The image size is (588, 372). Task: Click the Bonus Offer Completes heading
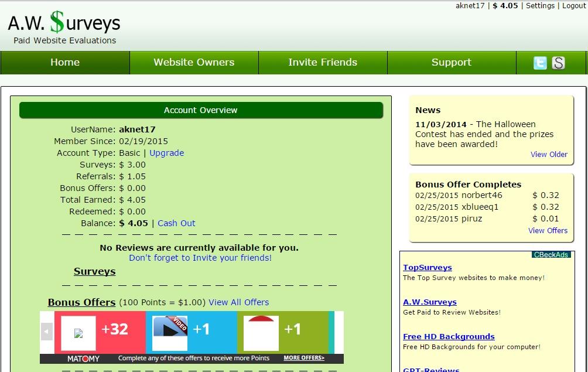(469, 185)
